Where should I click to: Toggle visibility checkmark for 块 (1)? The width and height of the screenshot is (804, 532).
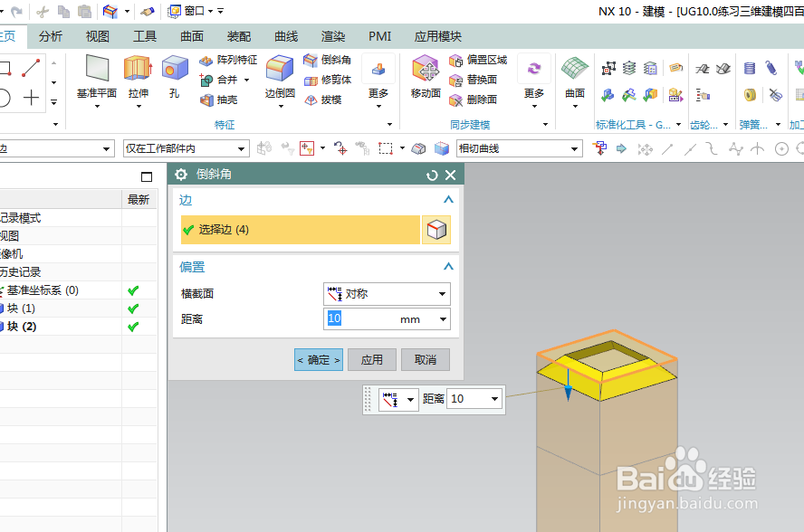132,308
